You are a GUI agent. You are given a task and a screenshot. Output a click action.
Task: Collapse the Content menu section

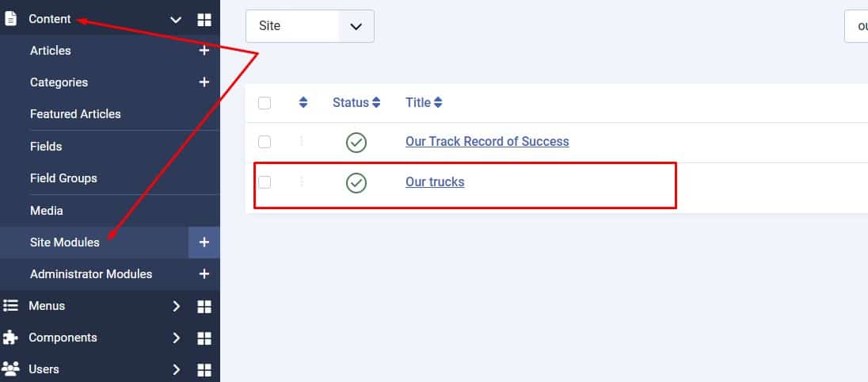coord(176,20)
